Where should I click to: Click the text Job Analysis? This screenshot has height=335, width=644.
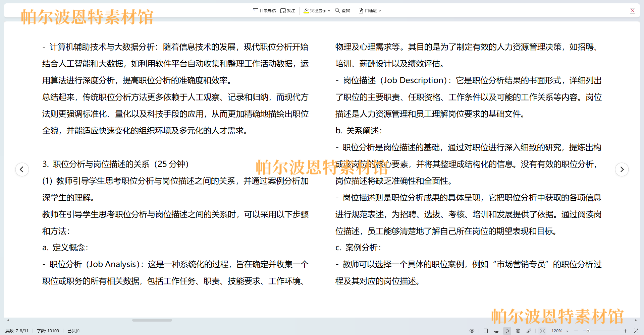(x=112, y=264)
